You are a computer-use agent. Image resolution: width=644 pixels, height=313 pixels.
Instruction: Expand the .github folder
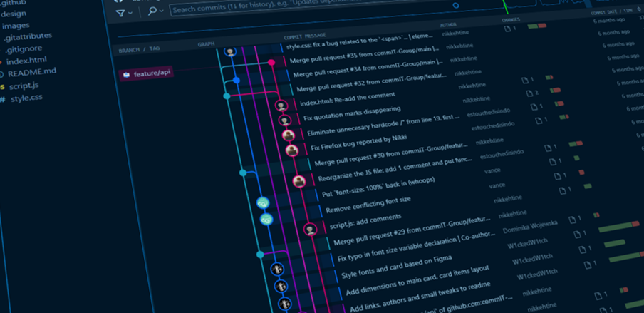13,2
